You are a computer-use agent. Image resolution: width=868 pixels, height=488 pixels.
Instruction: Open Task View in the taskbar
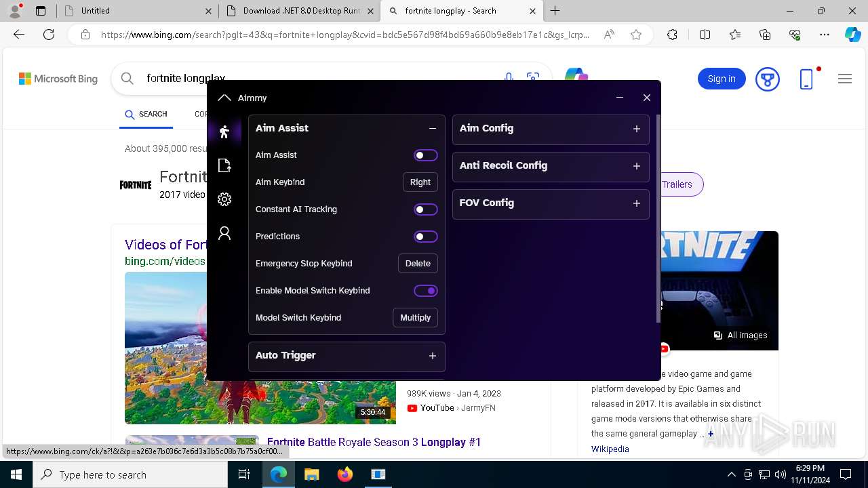[244, 474]
